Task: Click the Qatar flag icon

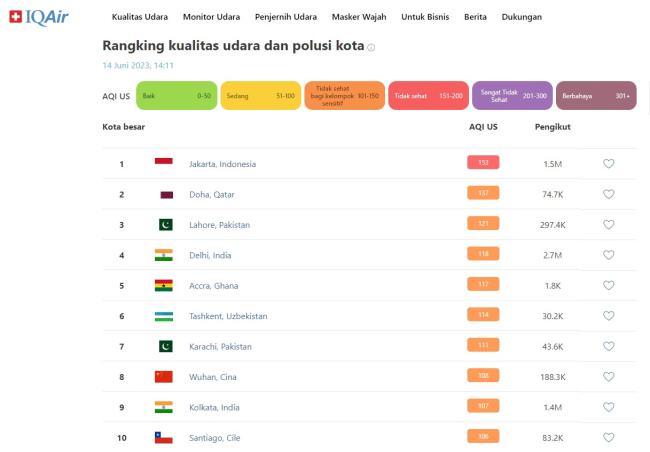Action: 163,194
